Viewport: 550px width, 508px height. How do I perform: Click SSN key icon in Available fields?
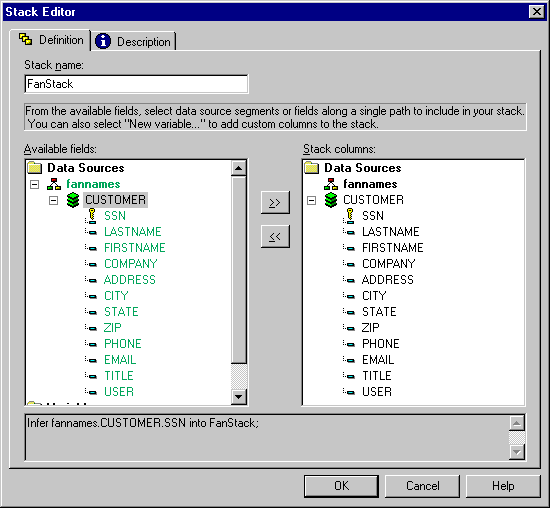click(92, 215)
